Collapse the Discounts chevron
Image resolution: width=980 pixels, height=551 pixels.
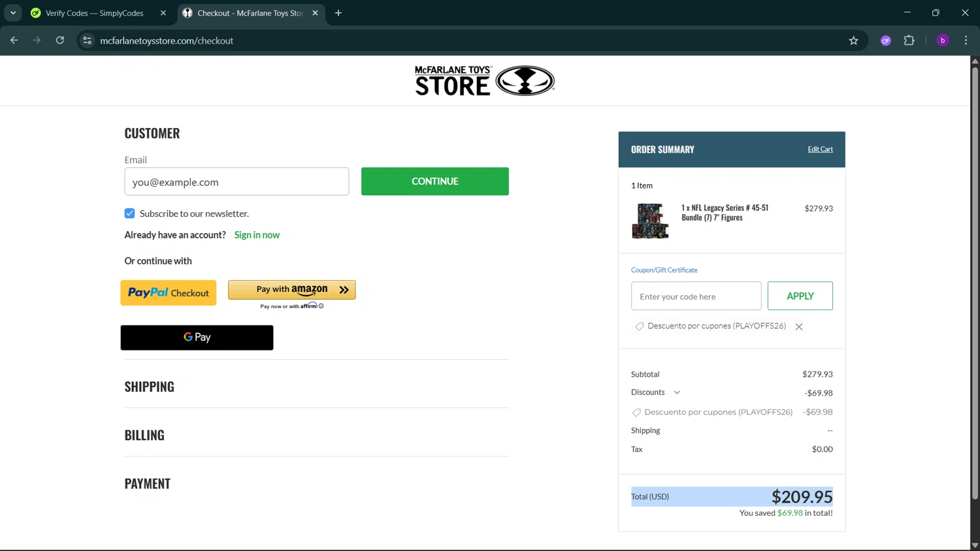click(x=677, y=393)
